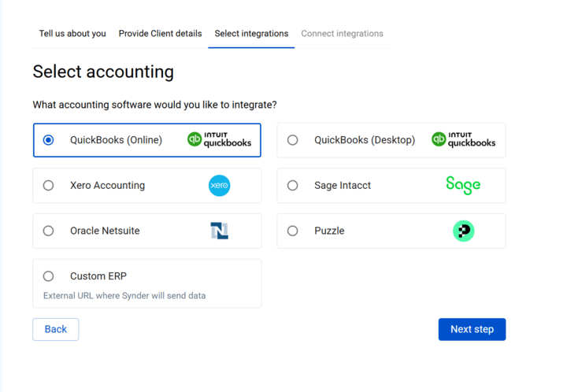This screenshot has height=392, width=567.
Task: Click the Sage Intacct label text
Action: (x=343, y=186)
